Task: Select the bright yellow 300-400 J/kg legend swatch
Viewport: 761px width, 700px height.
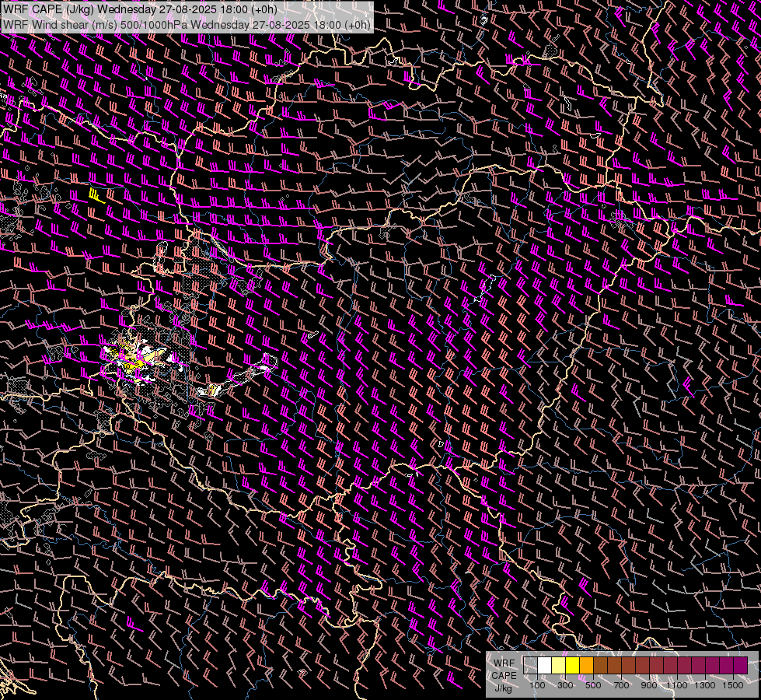Action: pos(573,666)
